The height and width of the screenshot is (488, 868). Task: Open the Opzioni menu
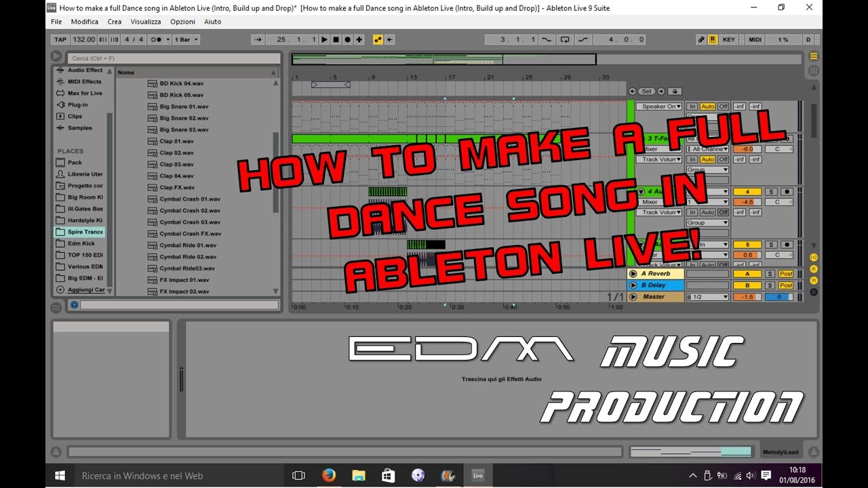click(x=183, y=22)
